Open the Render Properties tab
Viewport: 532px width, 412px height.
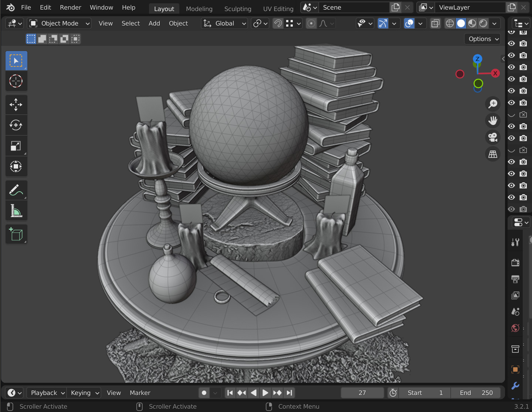click(515, 263)
